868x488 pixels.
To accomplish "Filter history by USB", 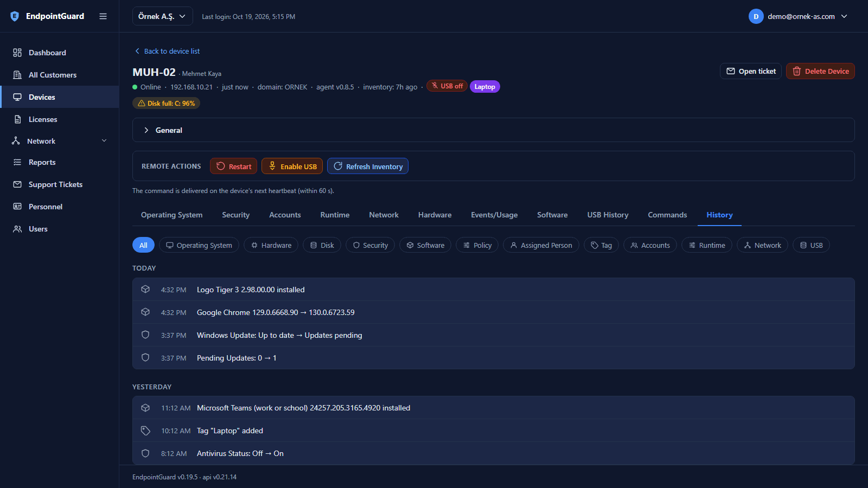I will tap(811, 245).
